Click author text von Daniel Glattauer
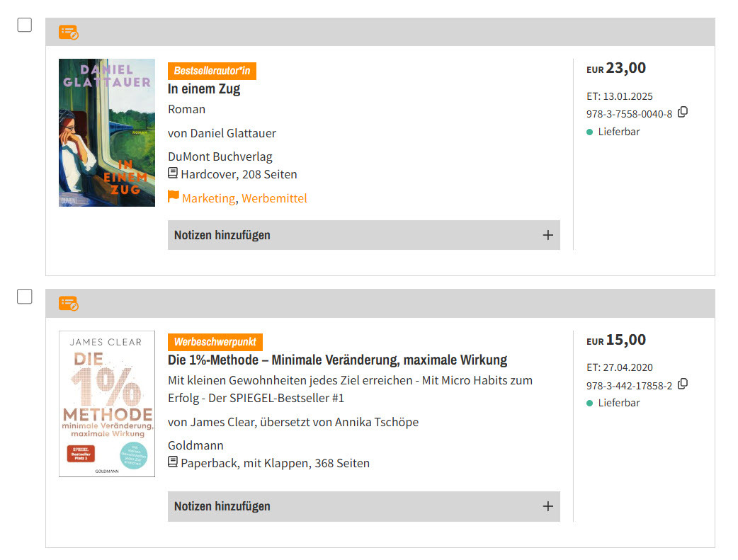This screenshot has width=738, height=560. pos(222,133)
